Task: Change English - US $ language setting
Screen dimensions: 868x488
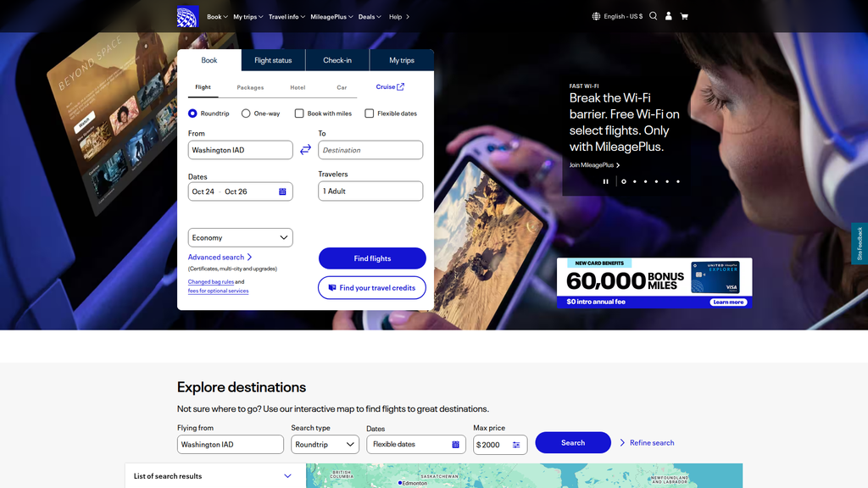Action: (623, 17)
